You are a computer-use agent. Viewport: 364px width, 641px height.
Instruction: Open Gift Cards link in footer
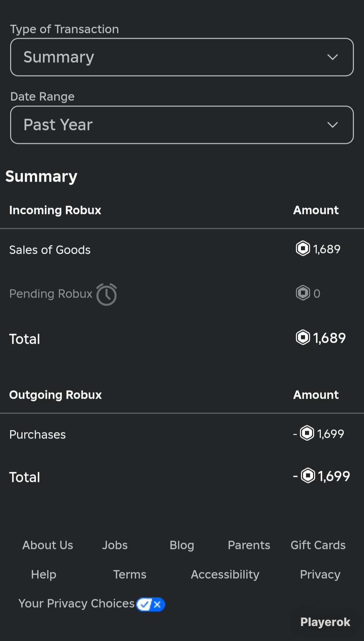[x=318, y=545]
